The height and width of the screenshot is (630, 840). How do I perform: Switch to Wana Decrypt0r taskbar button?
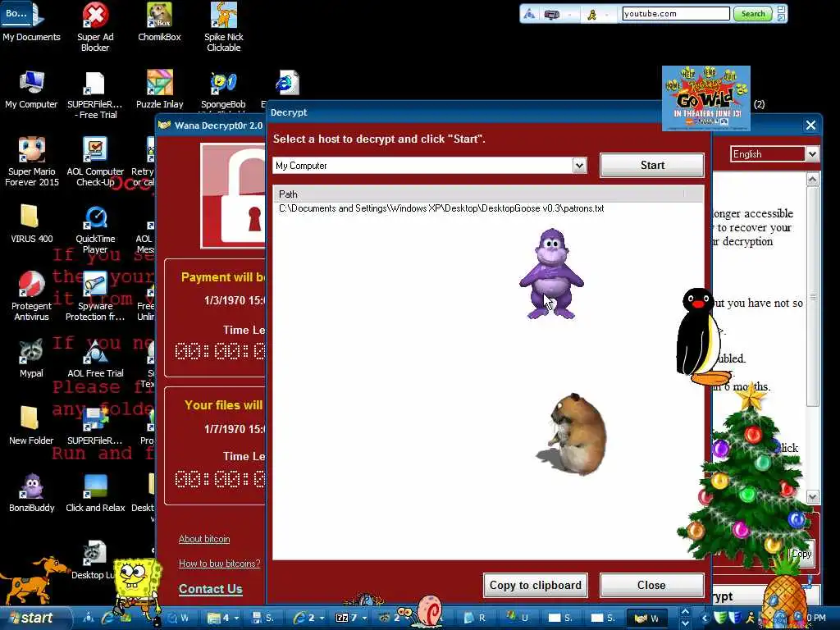click(646, 618)
